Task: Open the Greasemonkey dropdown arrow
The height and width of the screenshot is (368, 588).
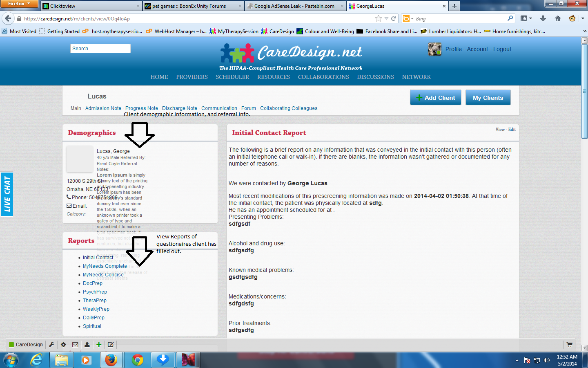Action: pos(583,18)
